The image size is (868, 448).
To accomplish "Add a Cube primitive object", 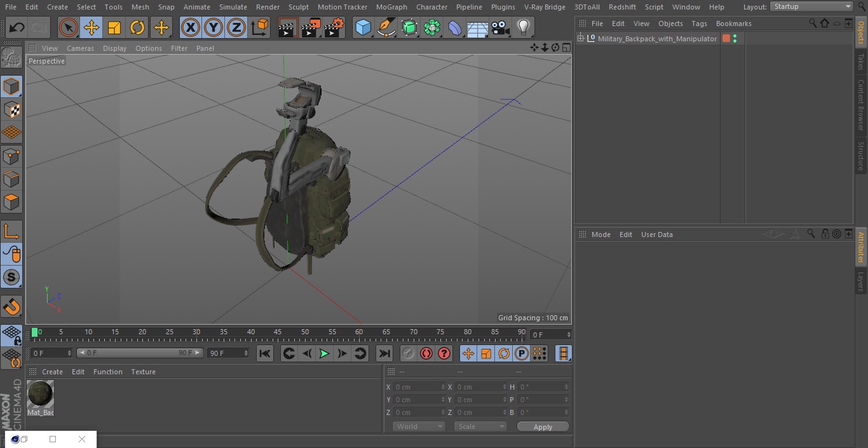I will click(x=363, y=27).
